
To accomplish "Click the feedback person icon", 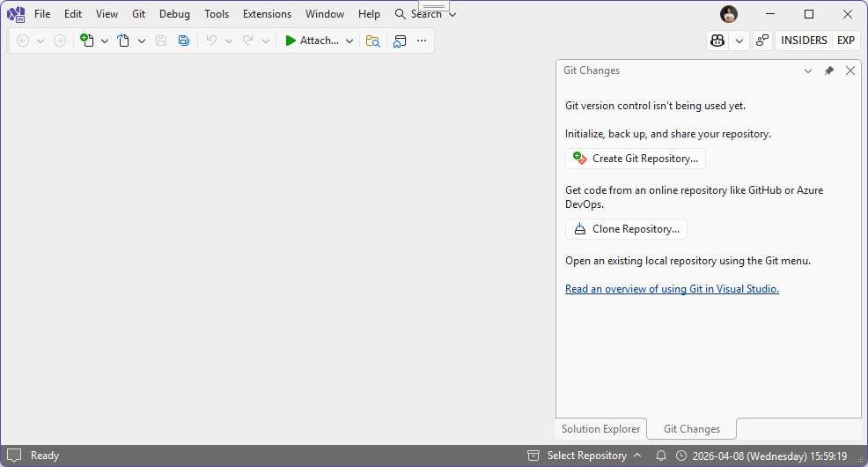I will pyautogui.click(x=762, y=41).
